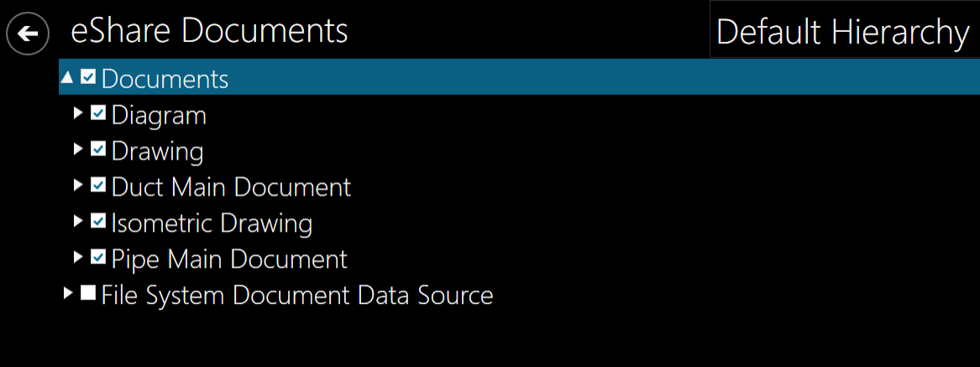Expand the Diagram node arrow
980x367 pixels.
point(78,113)
